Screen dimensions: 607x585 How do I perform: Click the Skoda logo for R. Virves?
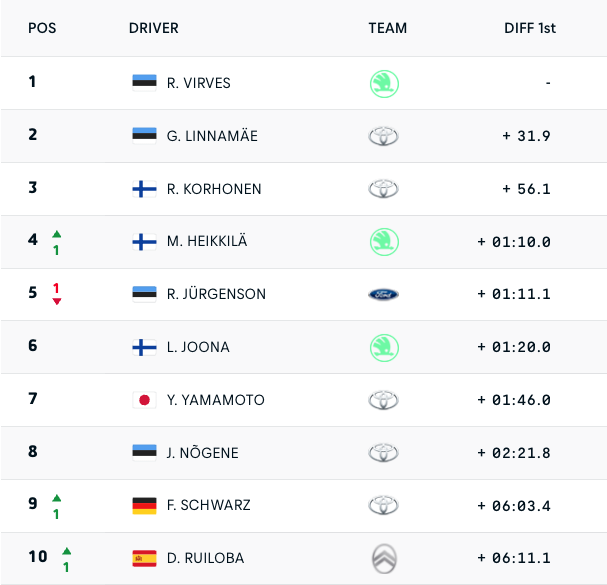383,83
